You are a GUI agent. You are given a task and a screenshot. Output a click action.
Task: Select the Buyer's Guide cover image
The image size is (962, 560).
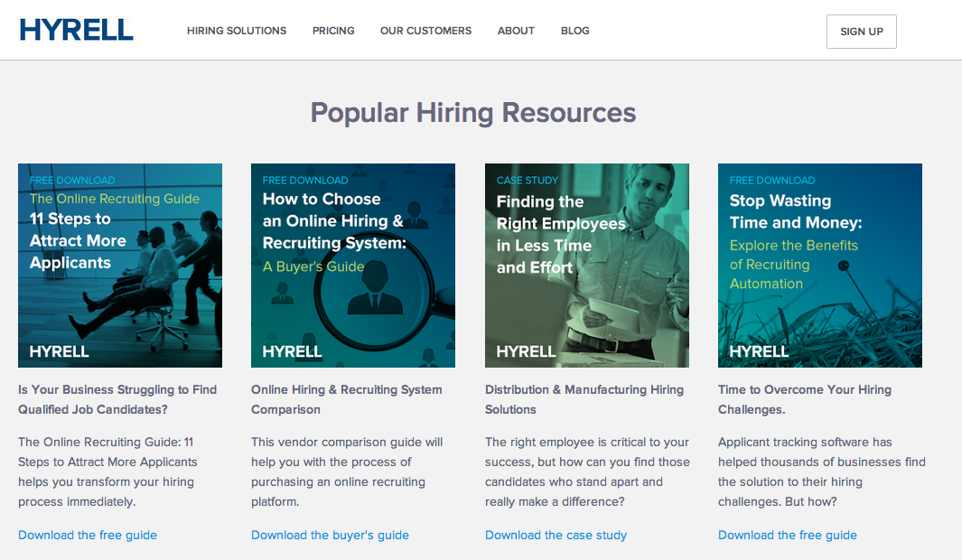coord(353,266)
